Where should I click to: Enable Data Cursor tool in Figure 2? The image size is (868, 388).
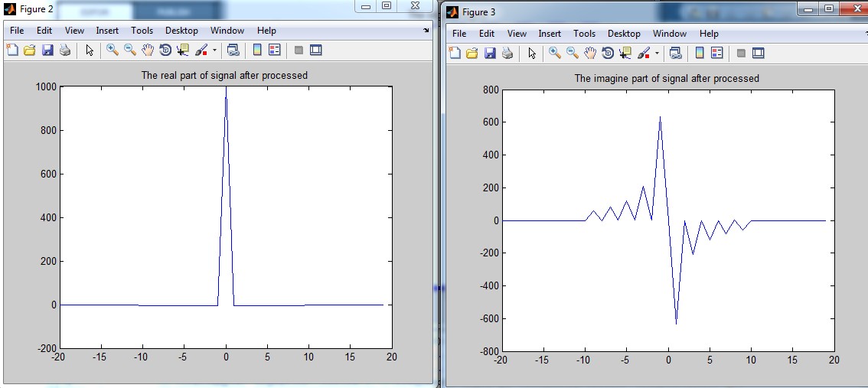click(x=183, y=51)
